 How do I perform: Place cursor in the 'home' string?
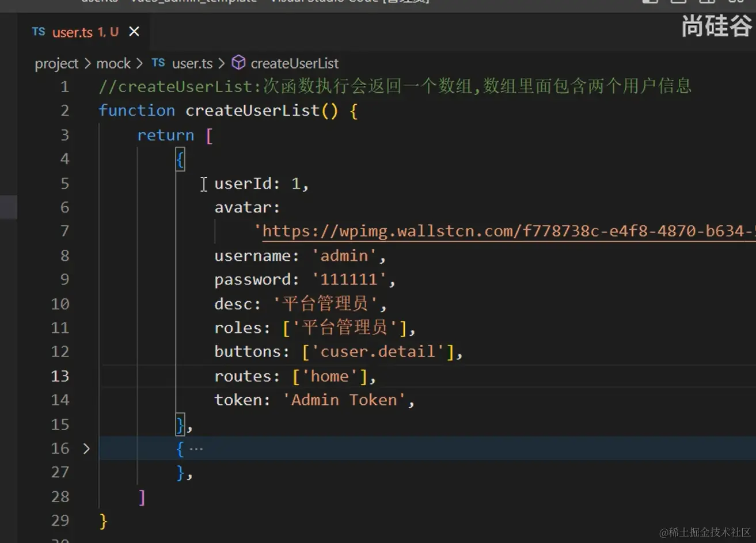pos(330,376)
